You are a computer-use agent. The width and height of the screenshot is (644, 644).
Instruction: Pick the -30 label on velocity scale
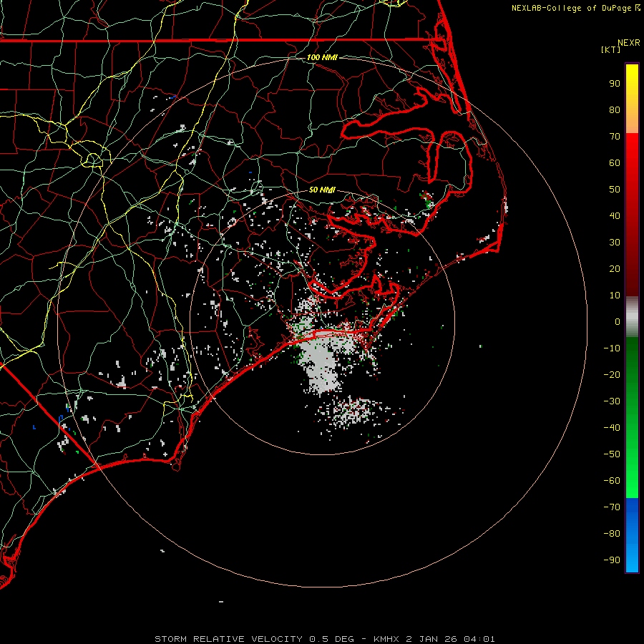[612, 401]
